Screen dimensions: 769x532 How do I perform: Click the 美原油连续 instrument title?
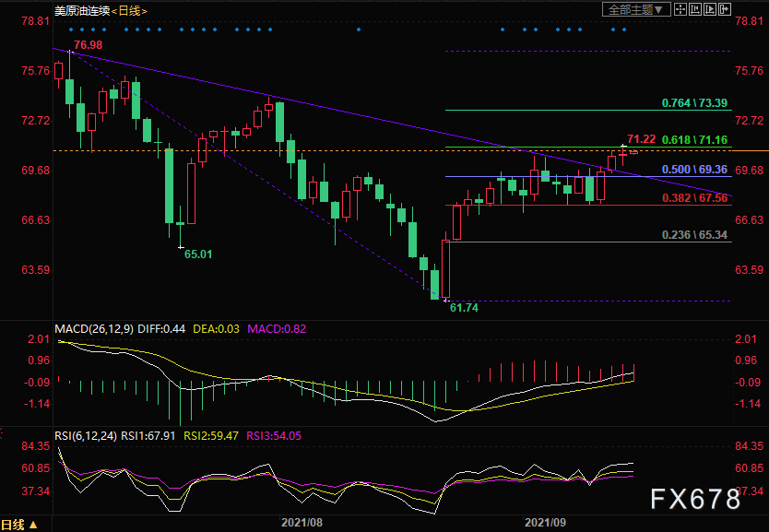coord(82,10)
